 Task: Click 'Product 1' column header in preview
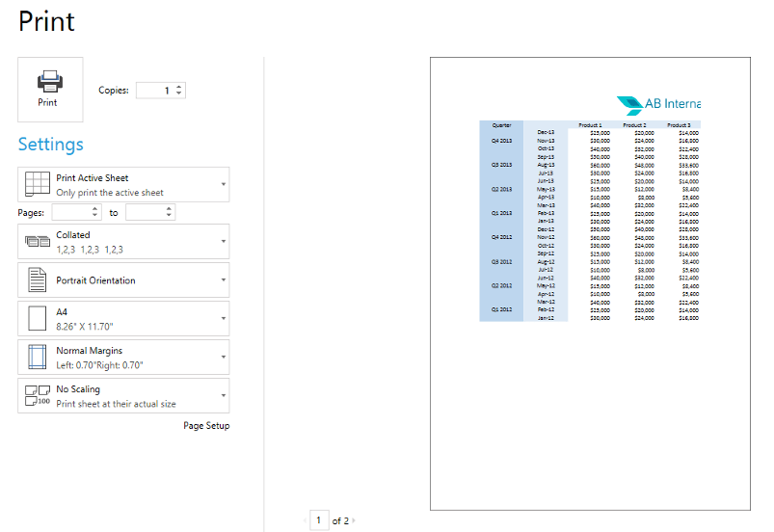pyautogui.click(x=590, y=125)
